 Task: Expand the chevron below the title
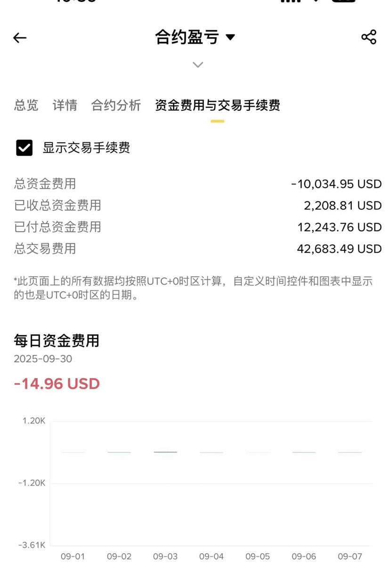tap(198, 65)
